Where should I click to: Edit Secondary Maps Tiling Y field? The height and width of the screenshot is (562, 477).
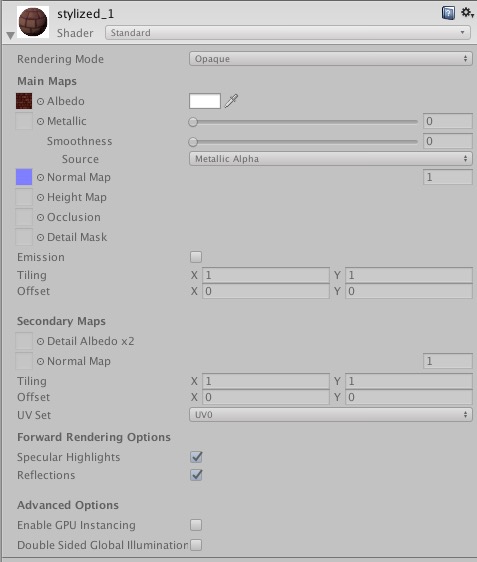(x=409, y=381)
